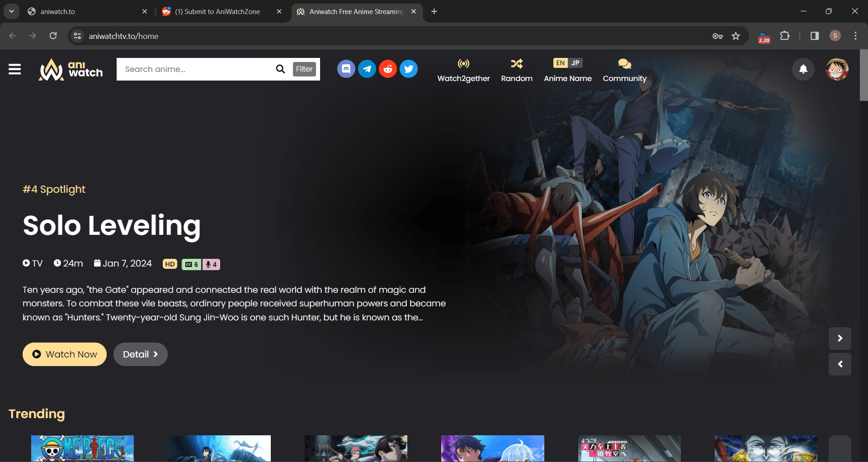This screenshot has height=462, width=868.
Task: Click the TV type label
Action: [x=33, y=263]
